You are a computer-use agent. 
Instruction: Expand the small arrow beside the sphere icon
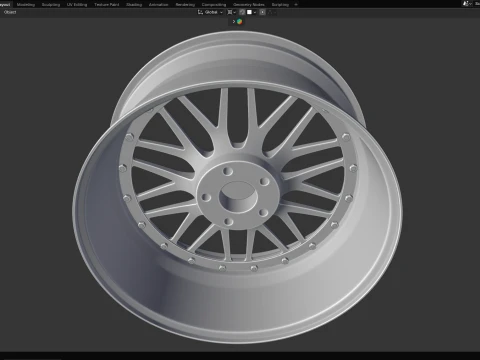point(234,22)
